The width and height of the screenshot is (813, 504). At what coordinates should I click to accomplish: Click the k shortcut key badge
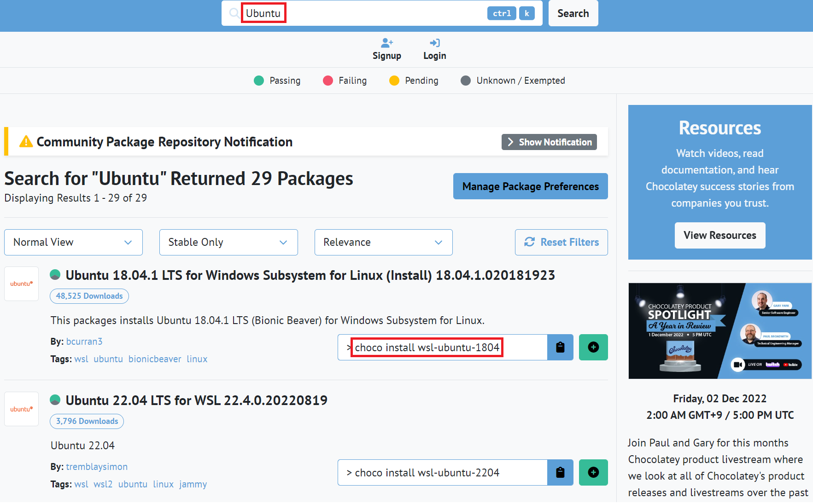[527, 13]
